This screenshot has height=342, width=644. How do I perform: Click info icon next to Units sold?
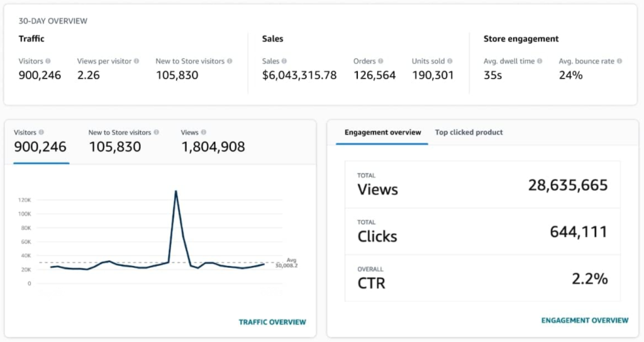450,62
